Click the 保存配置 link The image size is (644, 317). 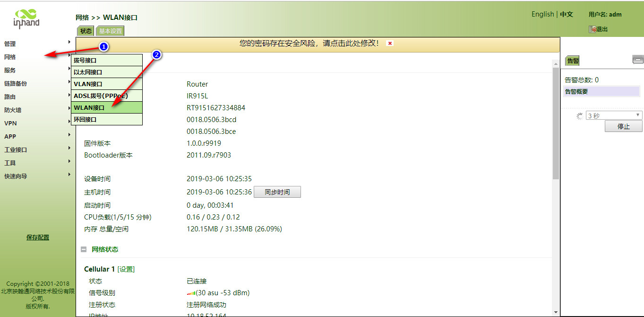tap(38, 238)
